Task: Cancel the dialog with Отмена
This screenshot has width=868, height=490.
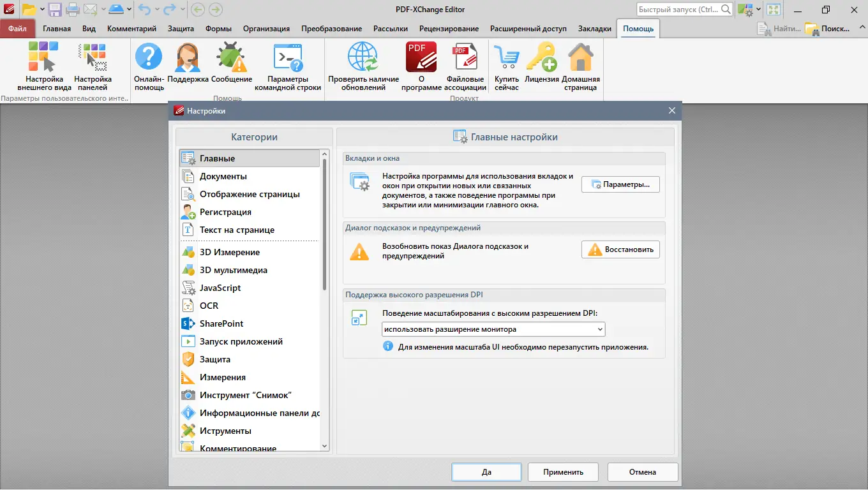Action: 643,472
